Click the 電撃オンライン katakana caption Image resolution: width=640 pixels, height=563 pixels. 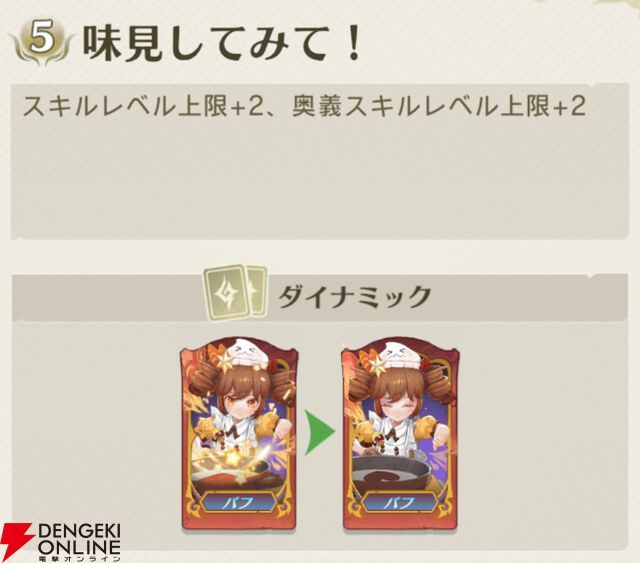pyautogui.click(x=79, y=557)
